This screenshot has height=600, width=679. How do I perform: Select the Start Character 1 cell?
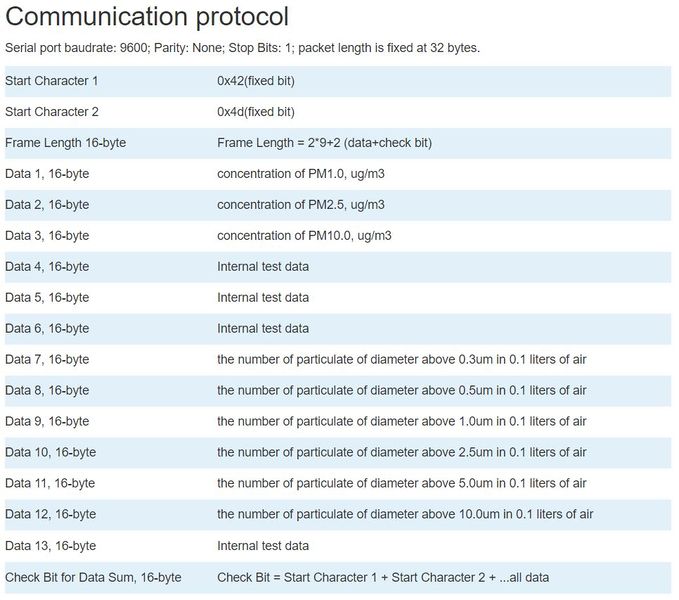point(51,81)
